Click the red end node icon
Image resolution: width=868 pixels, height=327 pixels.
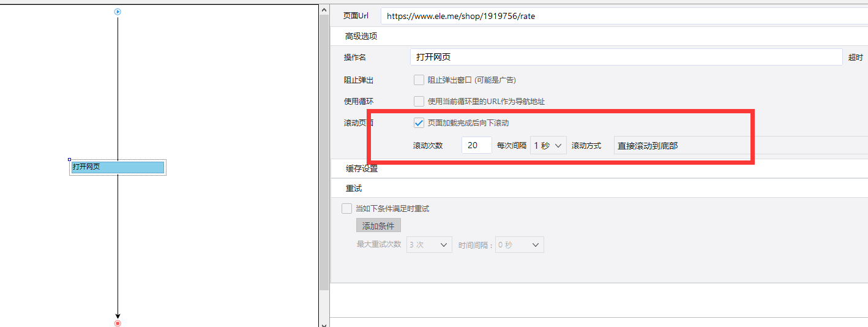point(118,323)
